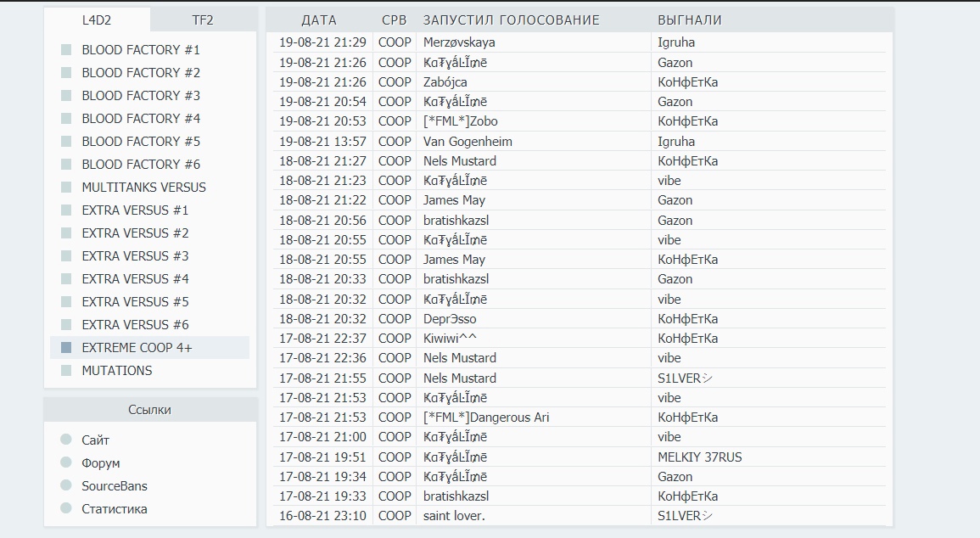
Task: Click round bullet icon beside SourceBans
Action: click(x=66, y=485)
